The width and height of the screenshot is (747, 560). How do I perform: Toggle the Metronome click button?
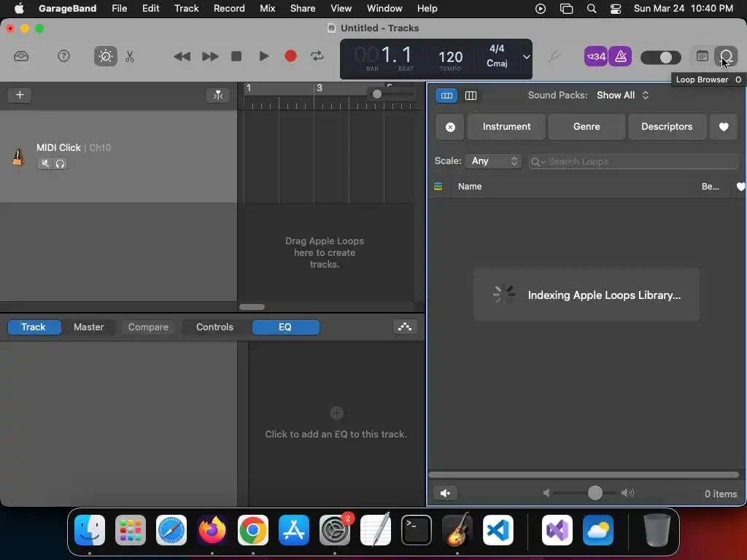click(x=620, y=56)
